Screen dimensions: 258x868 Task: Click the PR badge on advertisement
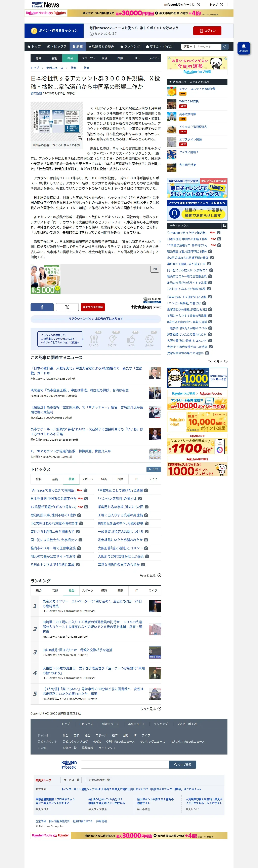pos(154,269)
